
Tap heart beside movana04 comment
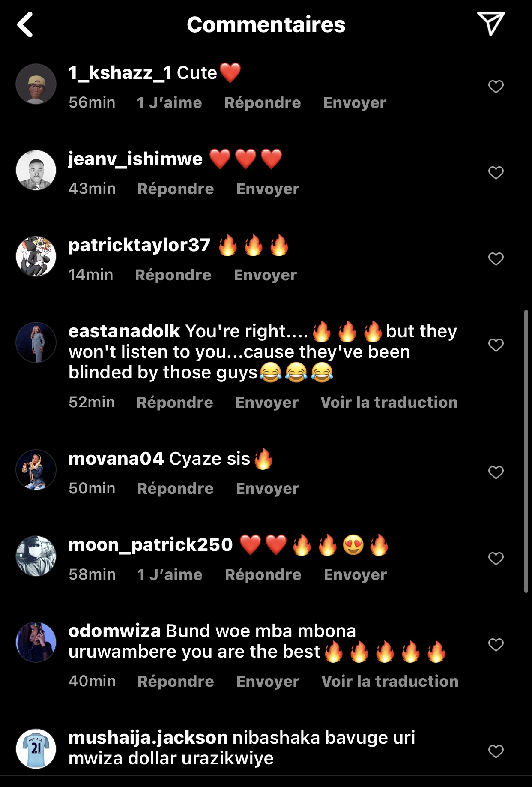(x=496, y=472)
